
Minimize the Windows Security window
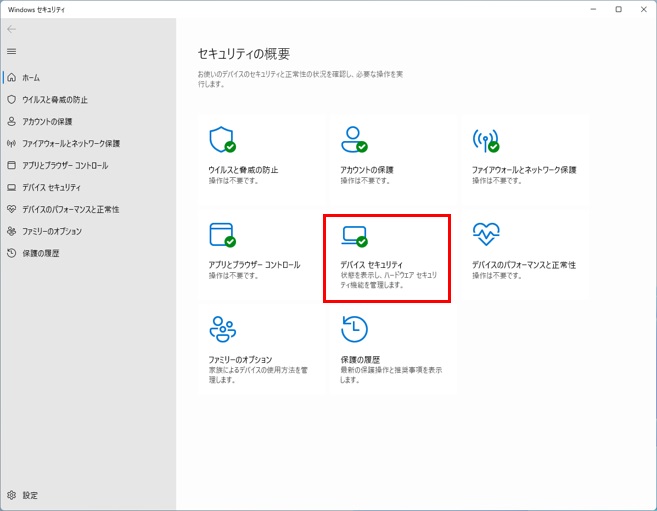pyautogui.click(x=593, y=9)
